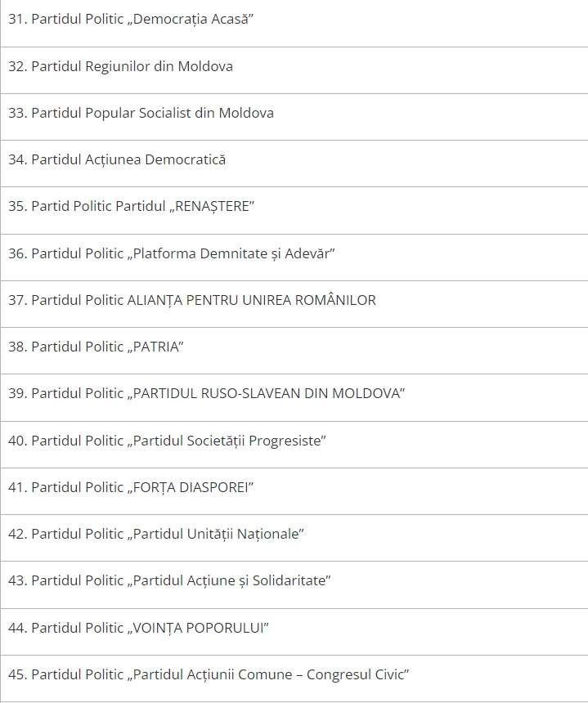Click Partidul Regiunilor din Moldova entry
Image resolution: width=588 pixels, height=703 pixels.
(294, 70)
